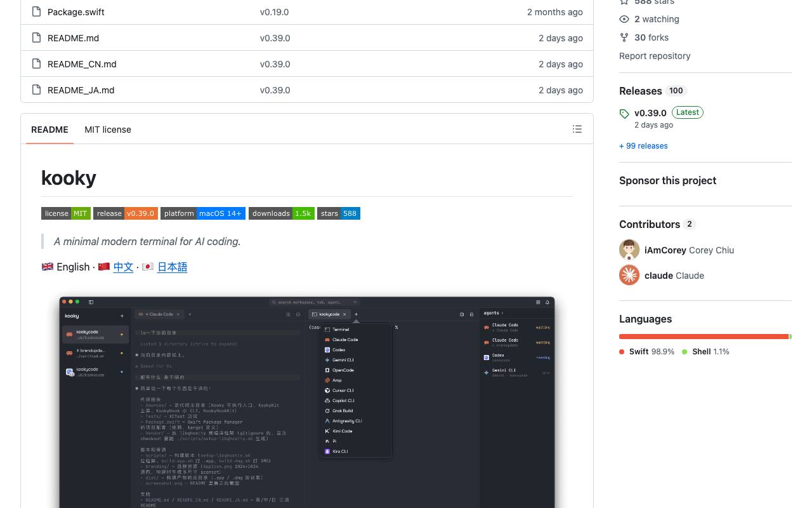812x508 pixels.
Task: Click the file icon beside Package.swift
Action: [36, 11]
